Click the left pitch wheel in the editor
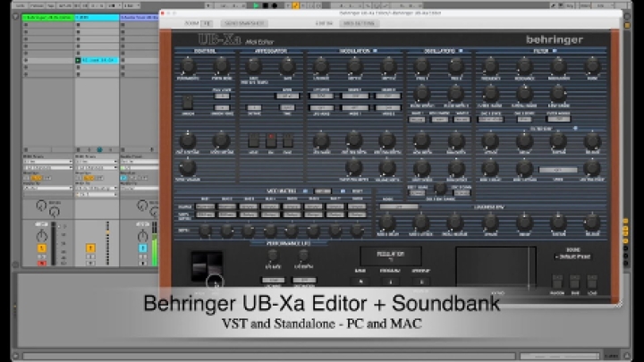Screen dimensions: 644x362 pyautogui.click(x=199, y=267)
